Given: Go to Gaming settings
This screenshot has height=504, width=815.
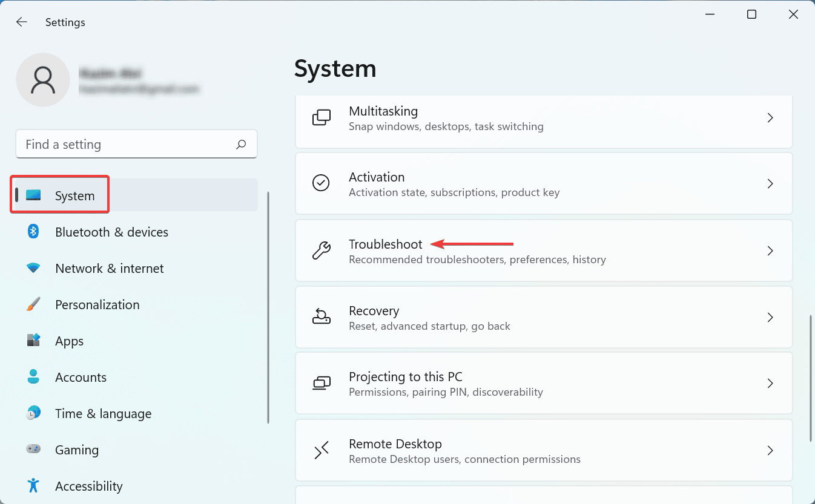Looking at the screenshot, I should pos(137,450).
